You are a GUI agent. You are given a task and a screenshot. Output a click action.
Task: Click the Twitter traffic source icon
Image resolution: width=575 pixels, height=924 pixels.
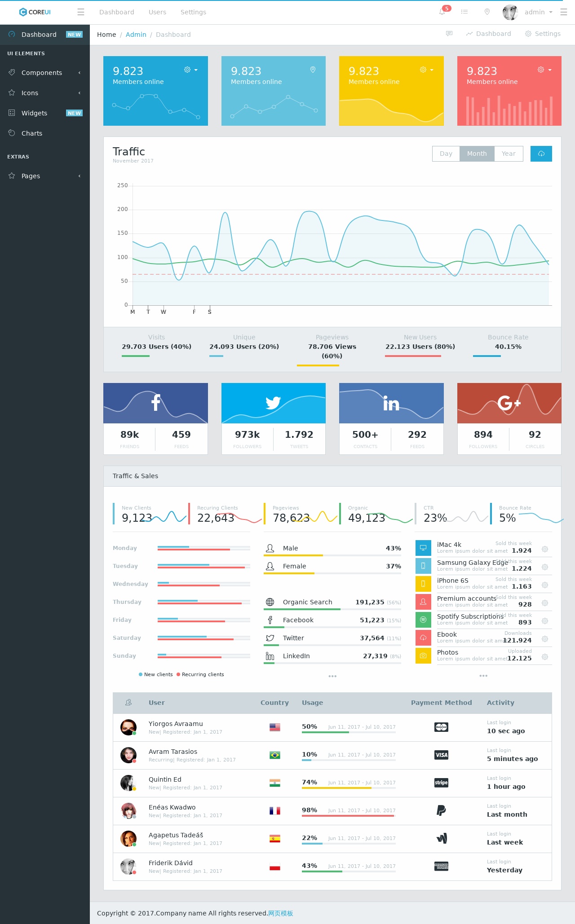(x=270, y=638)
